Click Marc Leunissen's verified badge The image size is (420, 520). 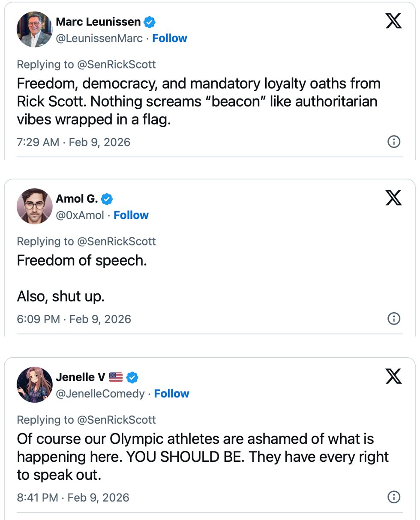point(150,21)
